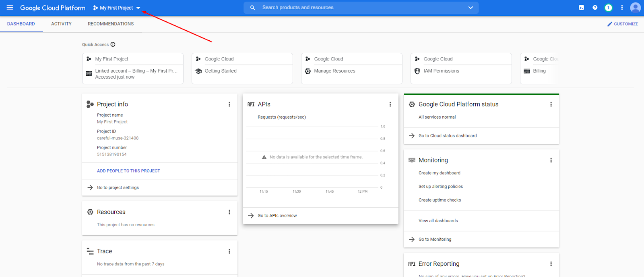Open the help question mark icon
Image resolution: width=644 pixels, height=277 pixels.
(x=595, y=8)
